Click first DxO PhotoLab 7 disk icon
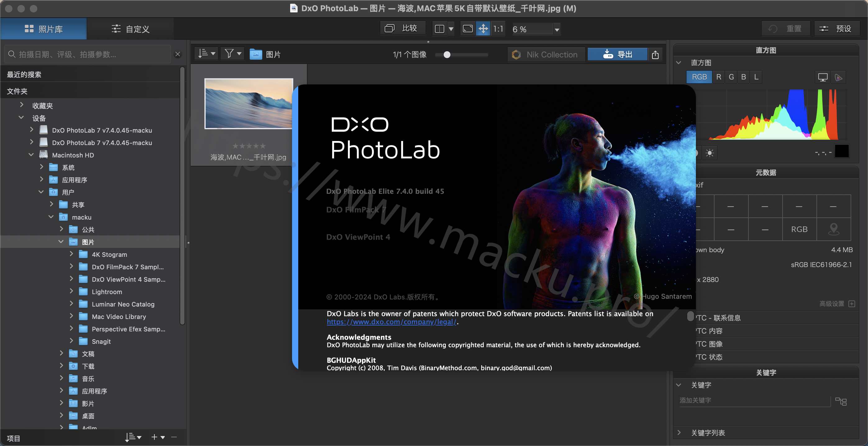 (x=43, y=130)
